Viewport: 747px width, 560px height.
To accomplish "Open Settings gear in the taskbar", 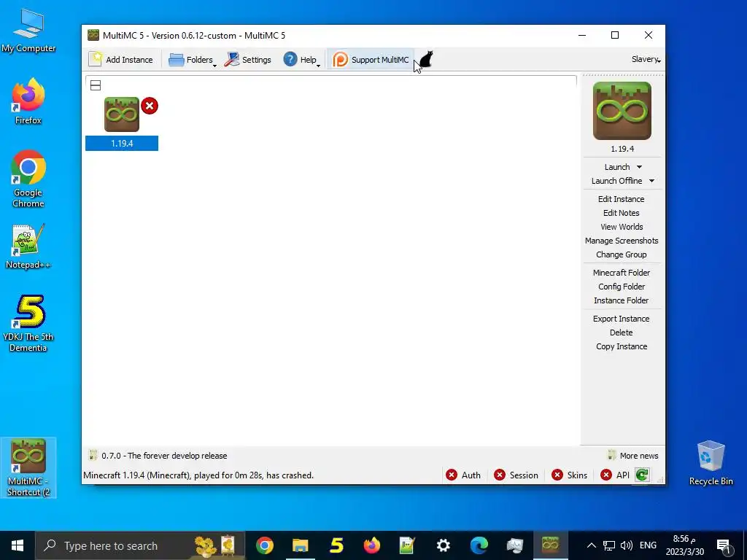I will tap(443, 545).
